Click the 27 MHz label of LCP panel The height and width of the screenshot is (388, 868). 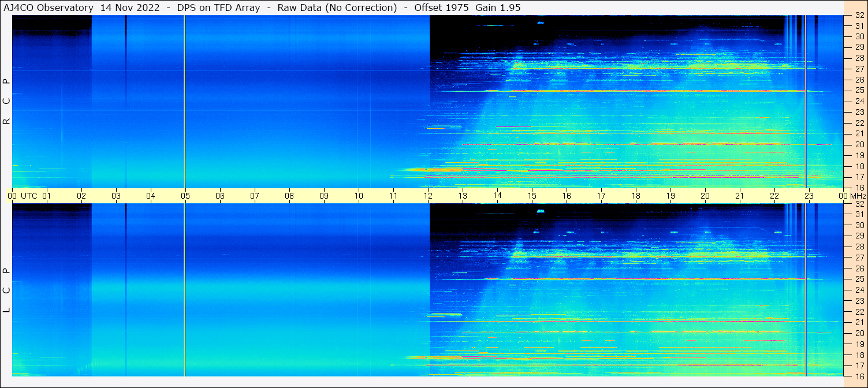[859, 258]
